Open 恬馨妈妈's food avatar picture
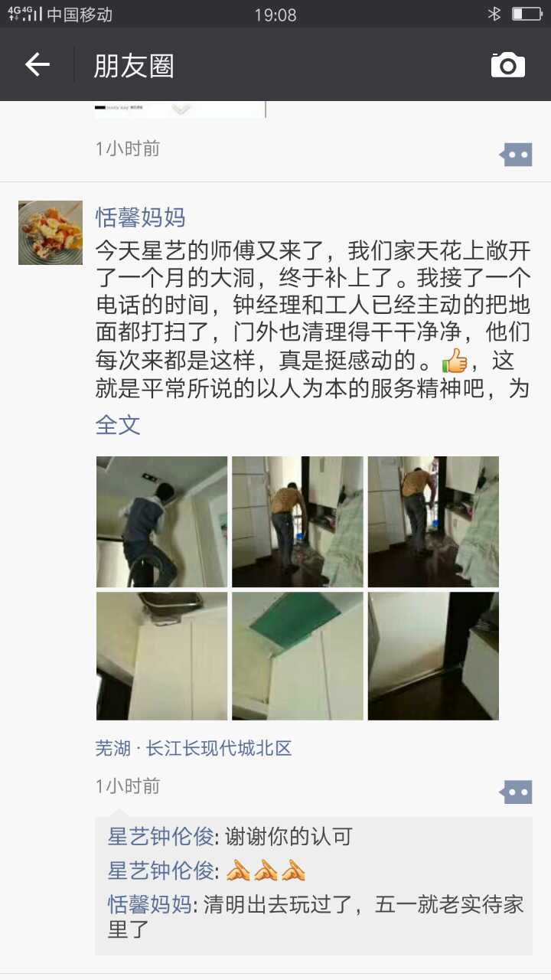 click(x=51, y=233)
